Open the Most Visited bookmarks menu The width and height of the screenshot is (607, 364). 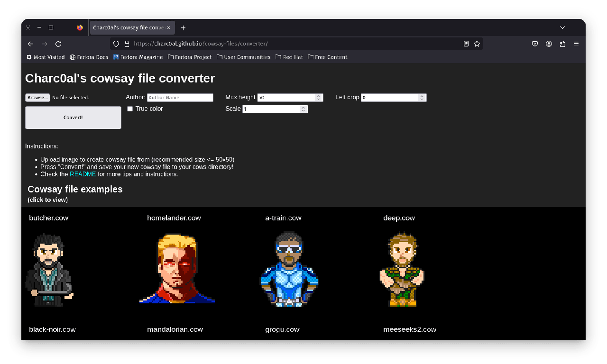click(x=46, y=57)
